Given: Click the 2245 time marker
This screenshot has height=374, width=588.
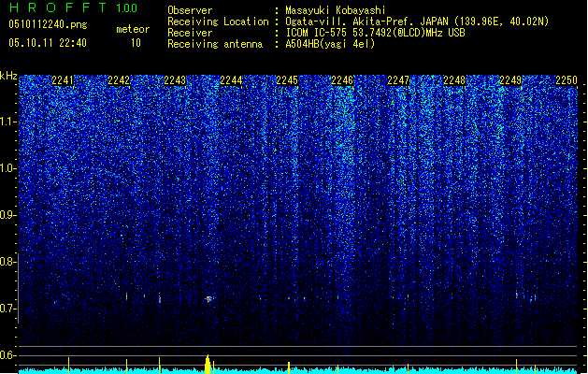Looking at the screenshot, I should (x=287, y=80).
